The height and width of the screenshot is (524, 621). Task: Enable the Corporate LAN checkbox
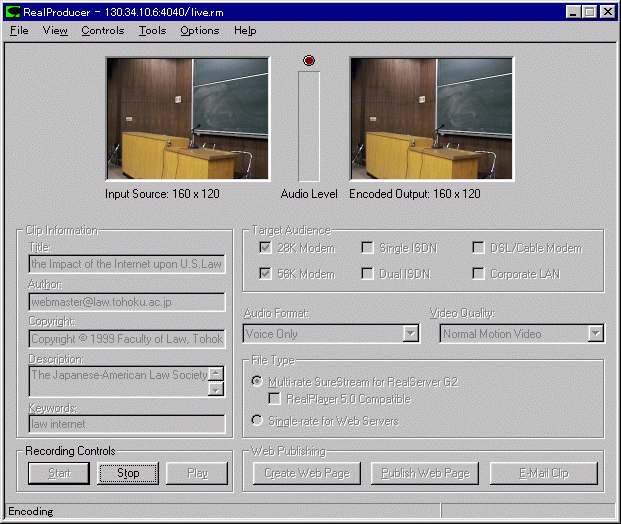click(478, 274)
